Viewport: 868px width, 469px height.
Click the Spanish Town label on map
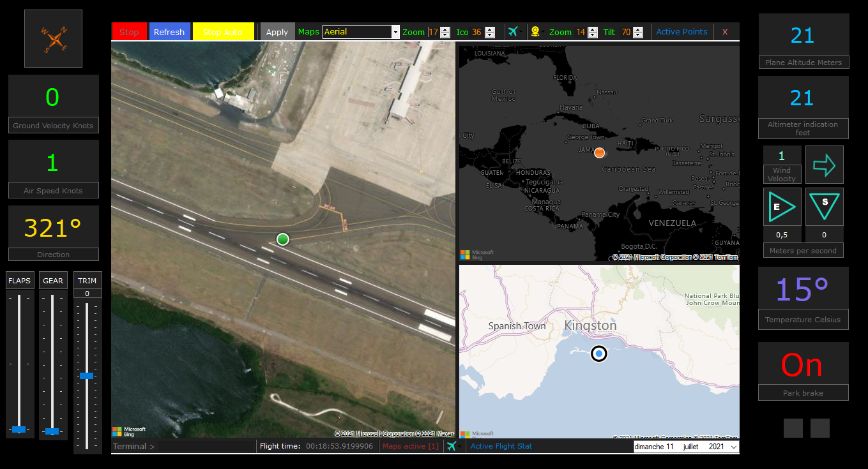[x=517, y=326]
